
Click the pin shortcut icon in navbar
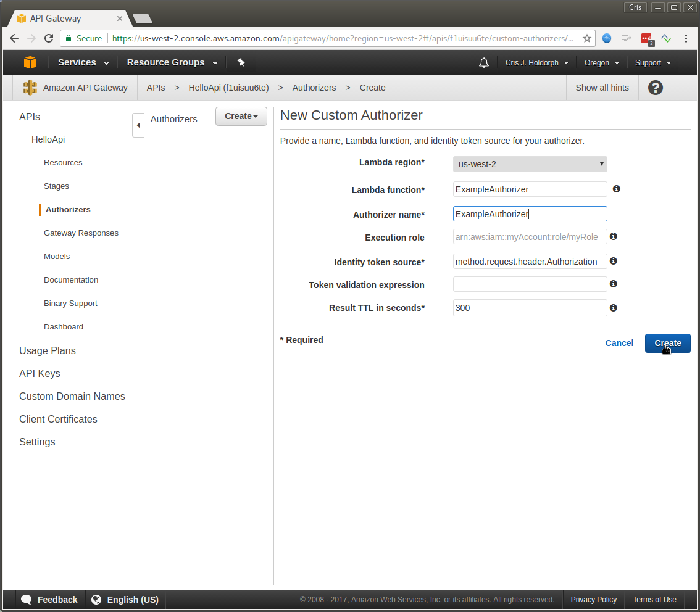(x=241, y=62)
